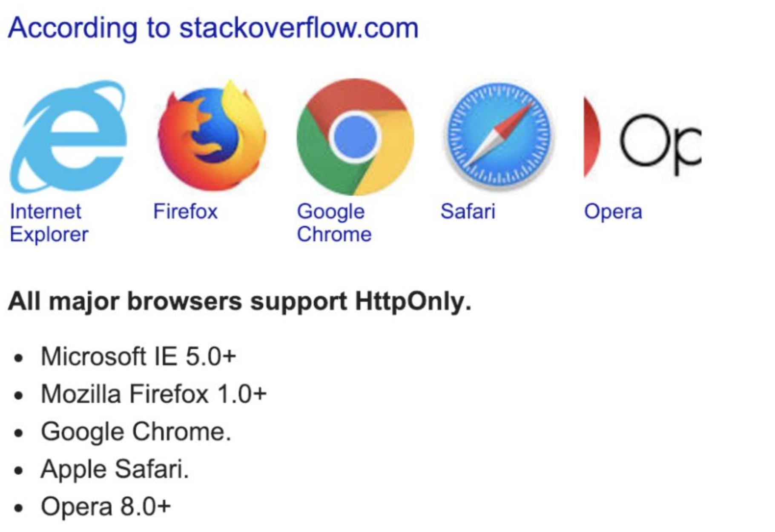Screen dimensions: 775x532
Task: Click the Google Chrome logo icon
Action: point(355,137)
